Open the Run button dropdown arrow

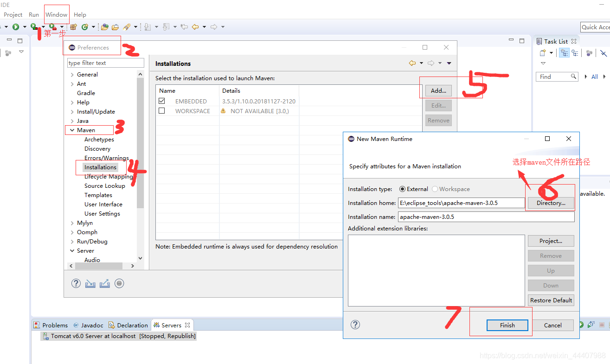tap(25, 27)
